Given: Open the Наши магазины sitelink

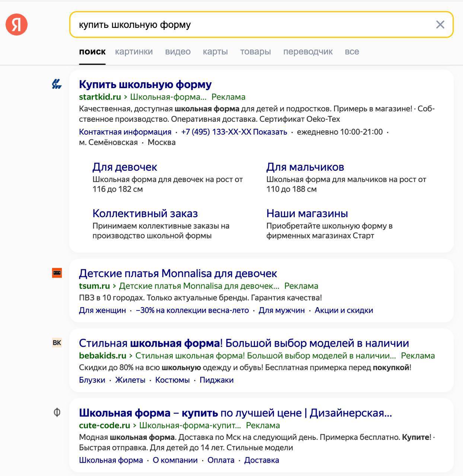Looking at the screenshot, I should pyautogui.click(x=307, y=213).
